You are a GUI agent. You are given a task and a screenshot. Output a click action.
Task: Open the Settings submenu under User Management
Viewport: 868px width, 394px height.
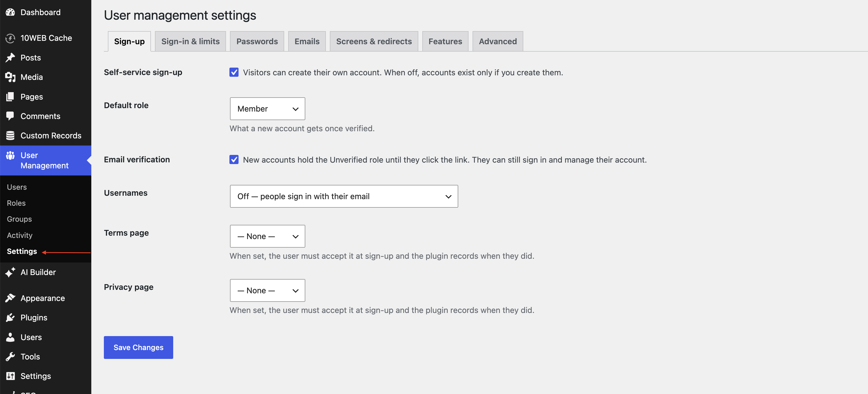click(x=22, y=251)
